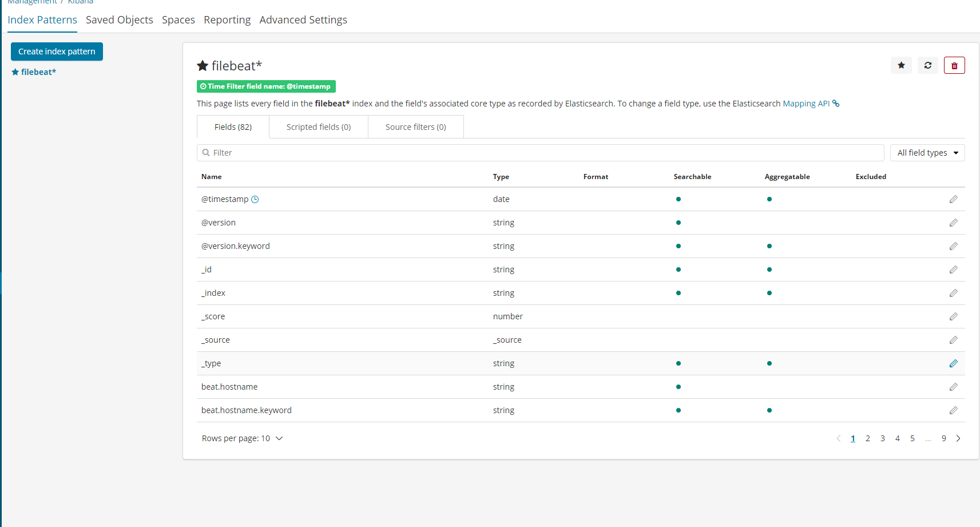The image size is (980, 527).
Task: Click the Searchable column header
Action: 692,177
